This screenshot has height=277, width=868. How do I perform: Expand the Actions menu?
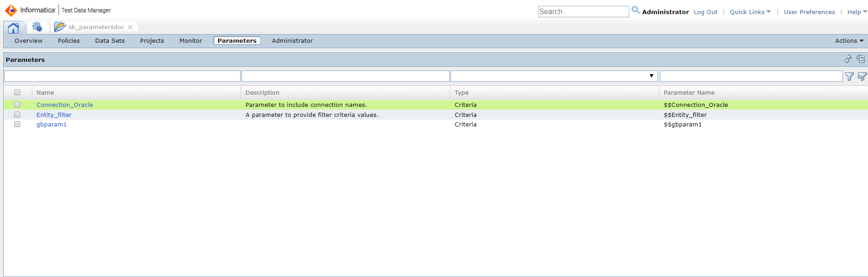pos(849,41)
